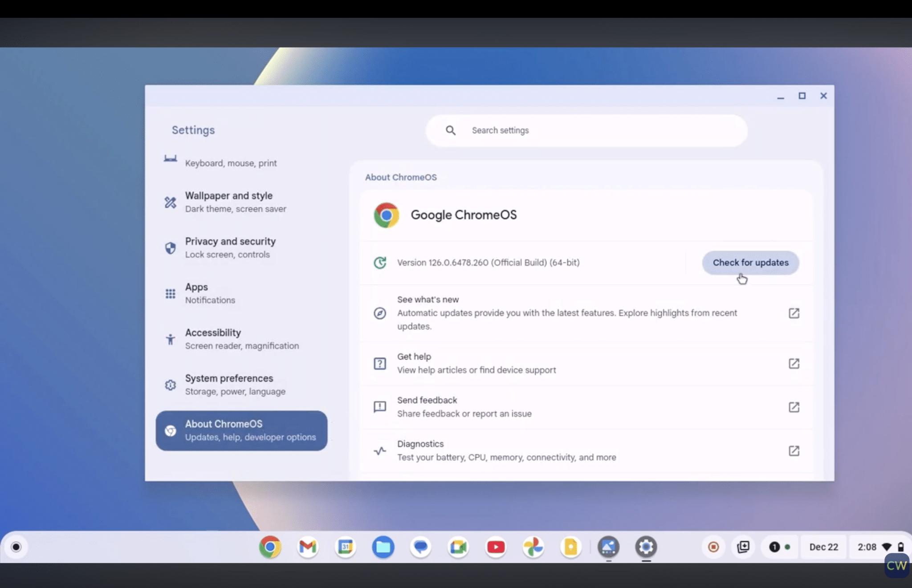Click the About ChromeOS page heading

[x=401, y=177]
